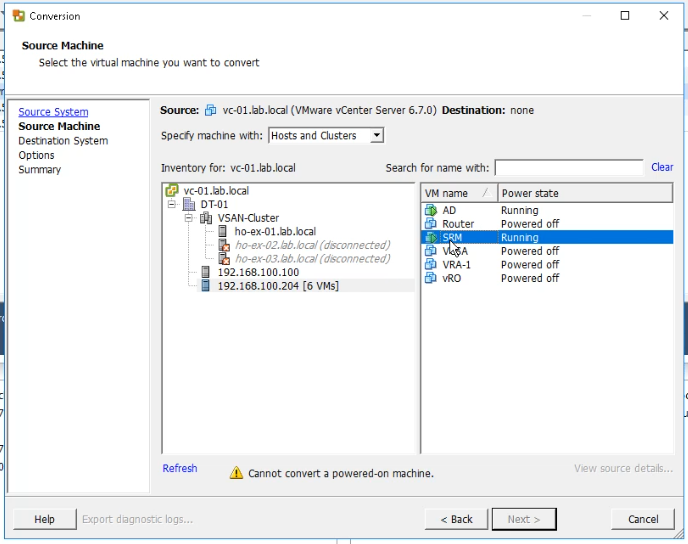Image resolution: width=688 pixels, height=544 pixels.
Task: Click the Clear search link
Action: [x=662, y=167]
